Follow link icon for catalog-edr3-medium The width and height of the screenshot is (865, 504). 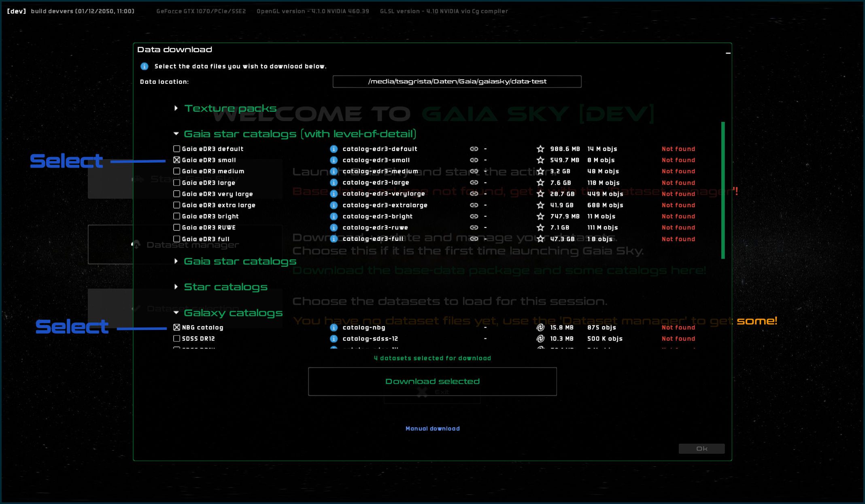[x=474, y=171]
